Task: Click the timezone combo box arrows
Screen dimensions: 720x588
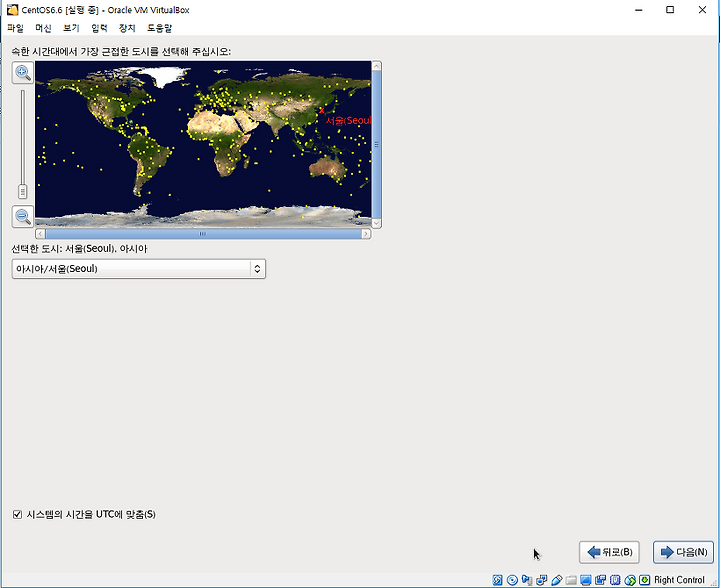Action: pyautogui.click(x=257, y=269)
